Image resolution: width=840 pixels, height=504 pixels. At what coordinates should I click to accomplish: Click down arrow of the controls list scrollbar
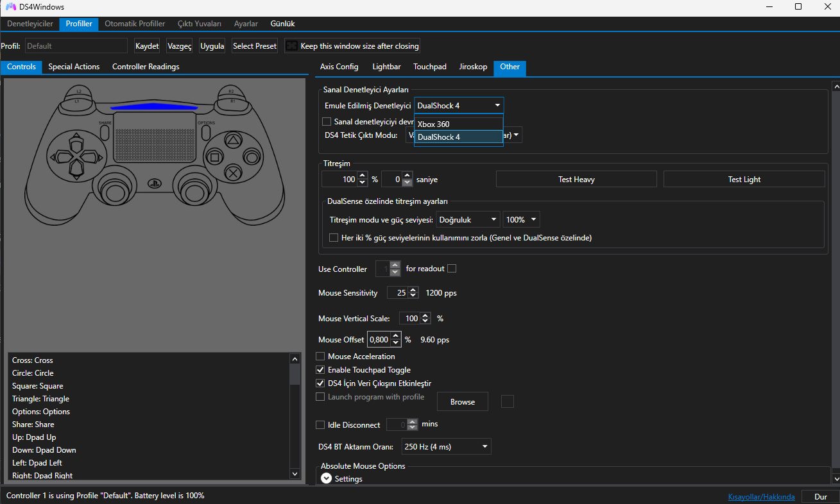click(295, 473)
